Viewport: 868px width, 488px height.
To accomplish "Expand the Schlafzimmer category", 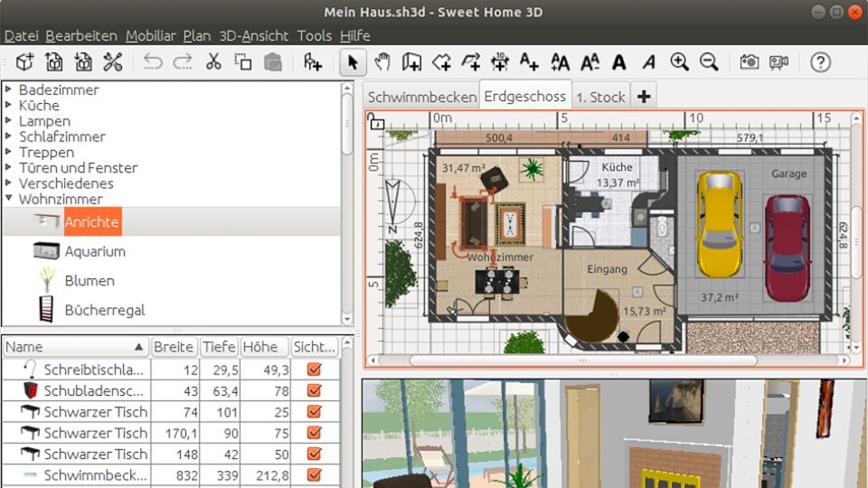I will click(8, 135).
